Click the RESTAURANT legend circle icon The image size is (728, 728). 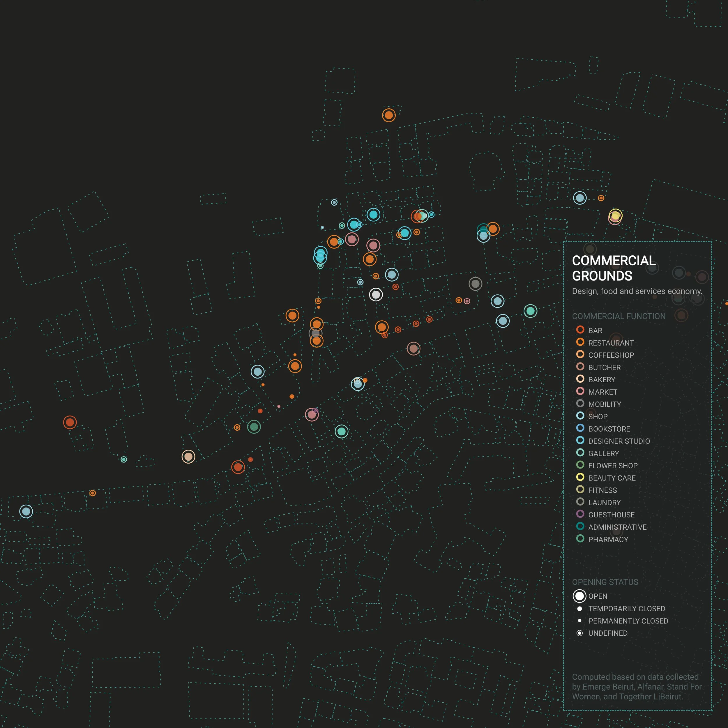[x=580, y=342]
